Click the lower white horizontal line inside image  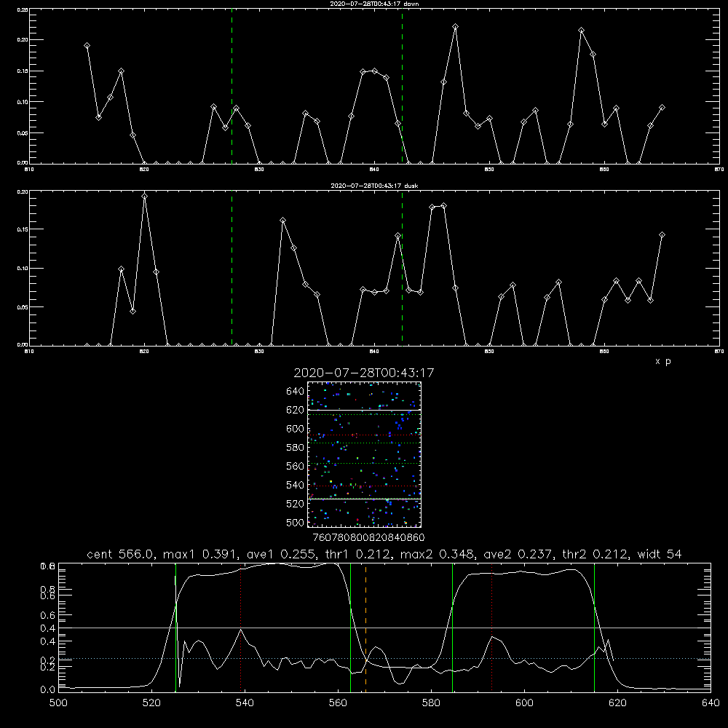(x=364, y=499)
